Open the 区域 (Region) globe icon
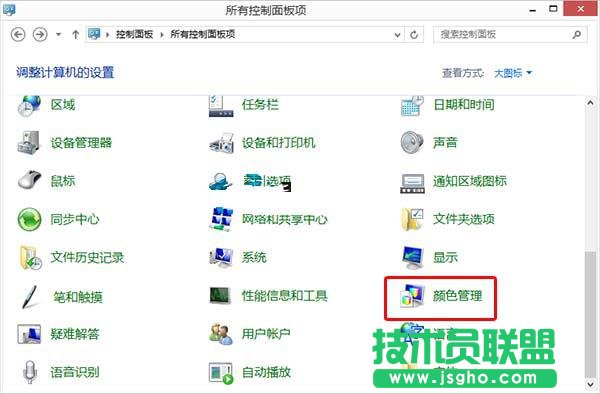The height and width of the screenshot is (394, 600). click(29, 106)
